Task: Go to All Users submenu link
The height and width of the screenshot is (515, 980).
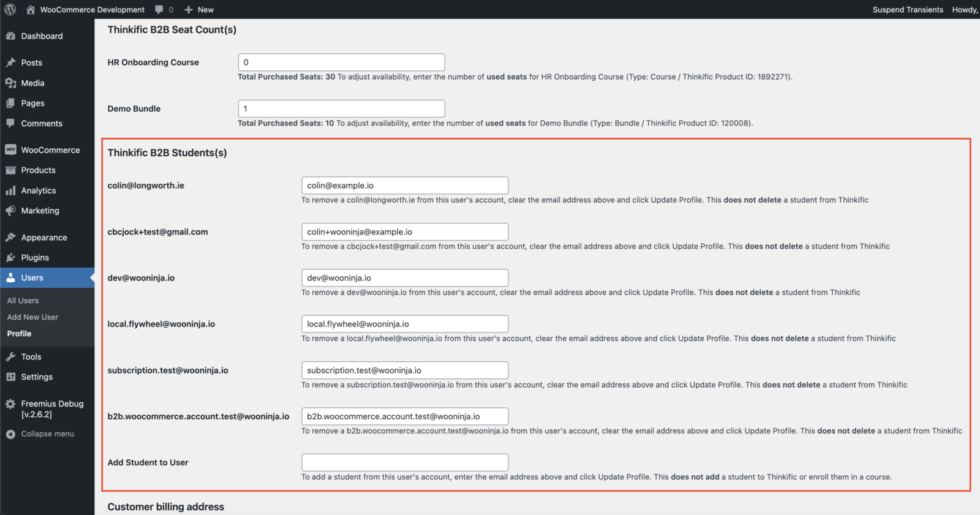Action: pyautogui.click(x=23, y=301)
